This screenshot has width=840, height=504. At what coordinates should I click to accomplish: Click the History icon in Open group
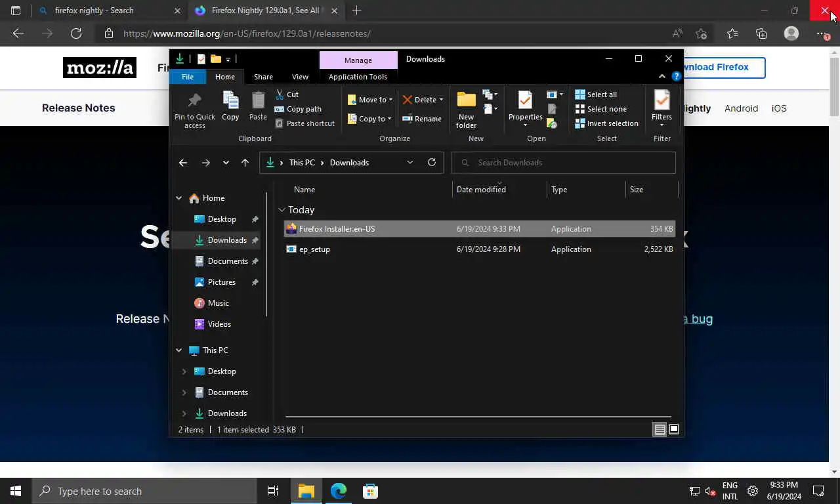(552, 123)
